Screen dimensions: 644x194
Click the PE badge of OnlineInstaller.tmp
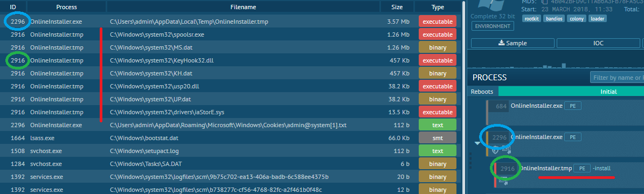click(x=581, y=169)
